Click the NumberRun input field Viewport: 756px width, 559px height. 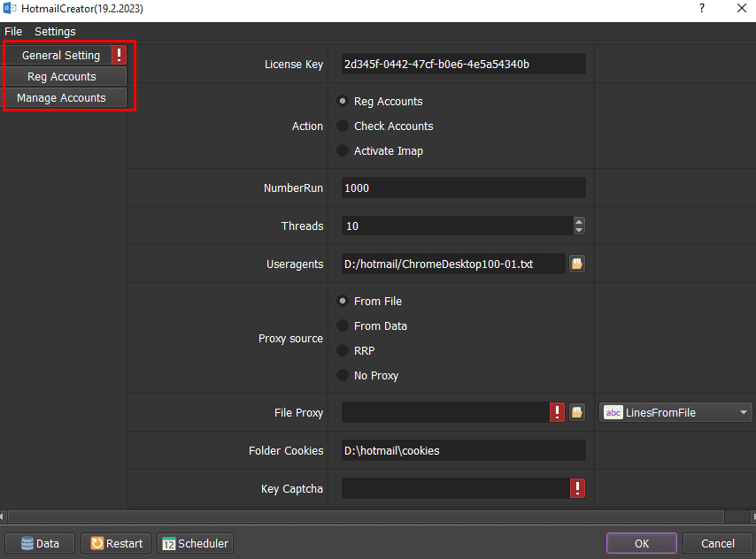point(463,188)
